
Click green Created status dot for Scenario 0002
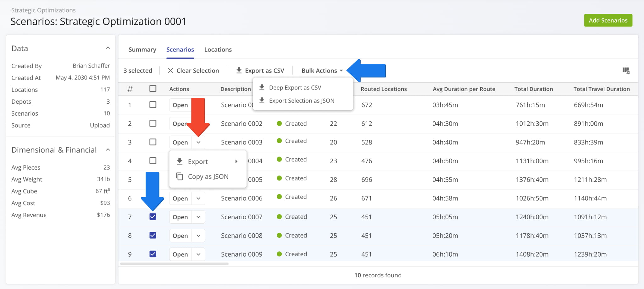tap(279, 123)
